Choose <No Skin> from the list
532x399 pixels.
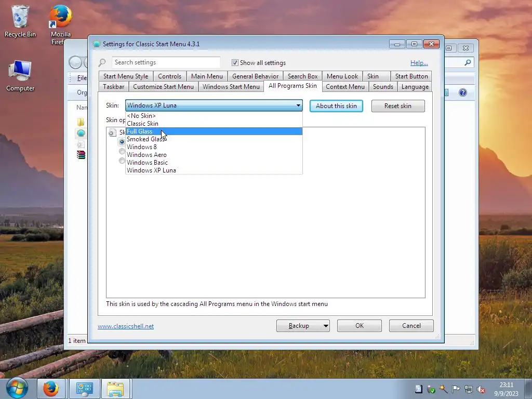click(214, 116)
